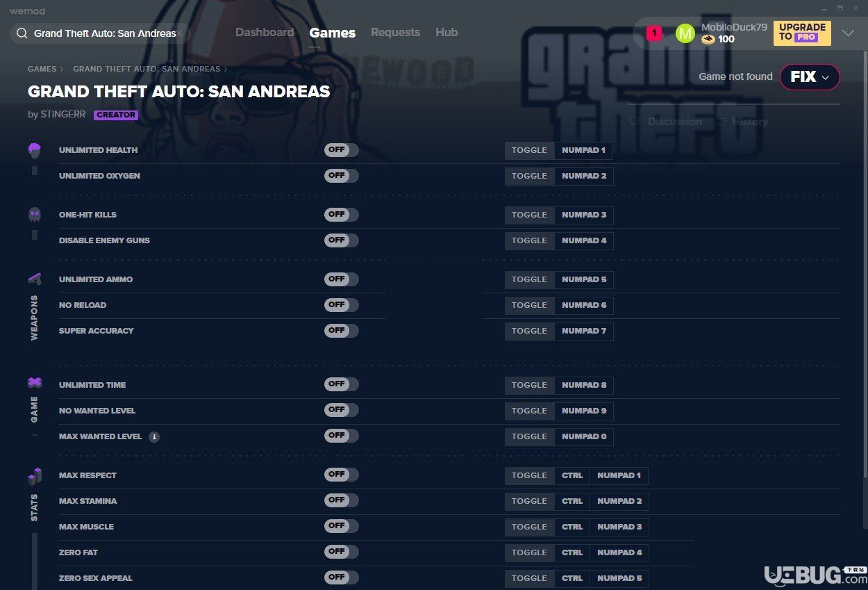
Task: Enable Zero Fat switch
Action: (341, 552)
